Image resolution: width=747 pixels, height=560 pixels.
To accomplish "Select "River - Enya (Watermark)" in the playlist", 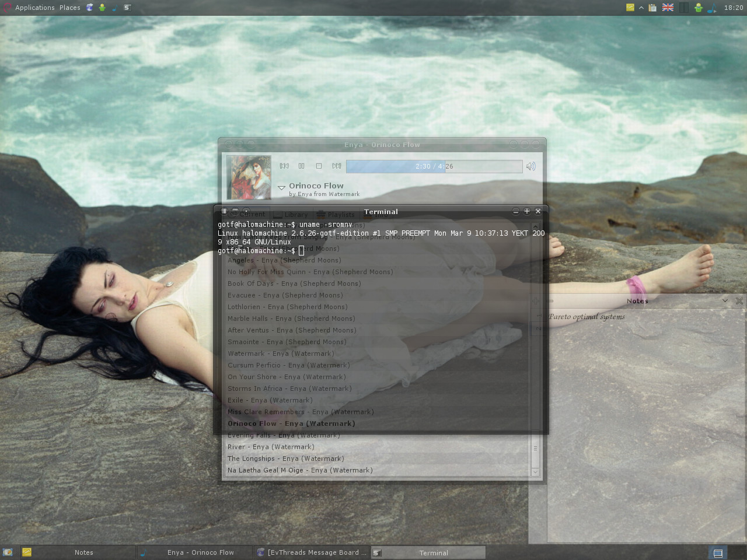I will pyautogui.click(x=378, y=447).
